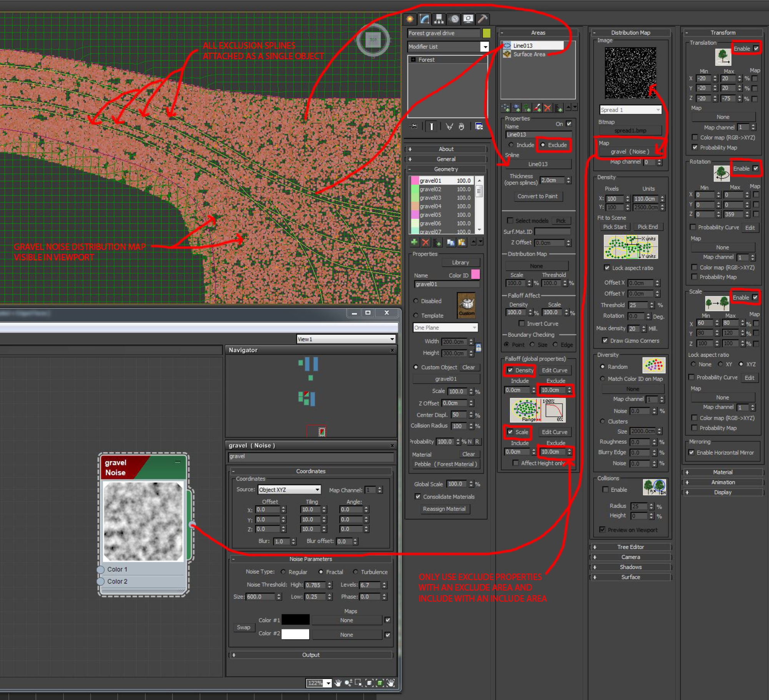Expand the Animation rollout
The height and width of the screenshot is (700, 769).
pos(723,482)
